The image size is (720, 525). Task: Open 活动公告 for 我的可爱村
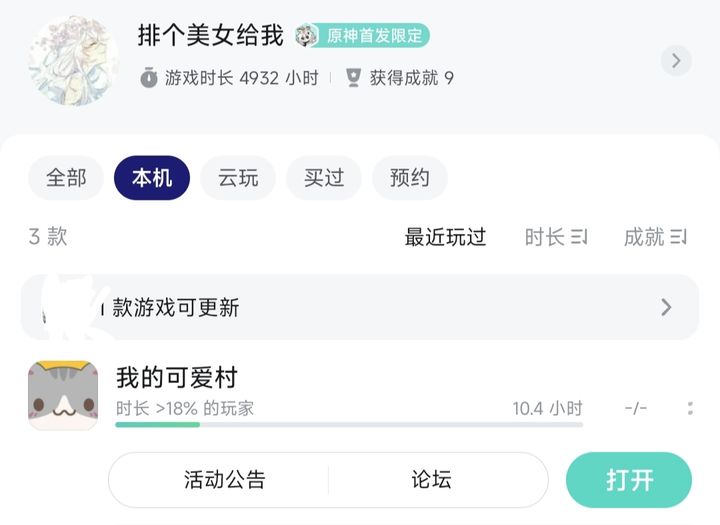point(225,480)
